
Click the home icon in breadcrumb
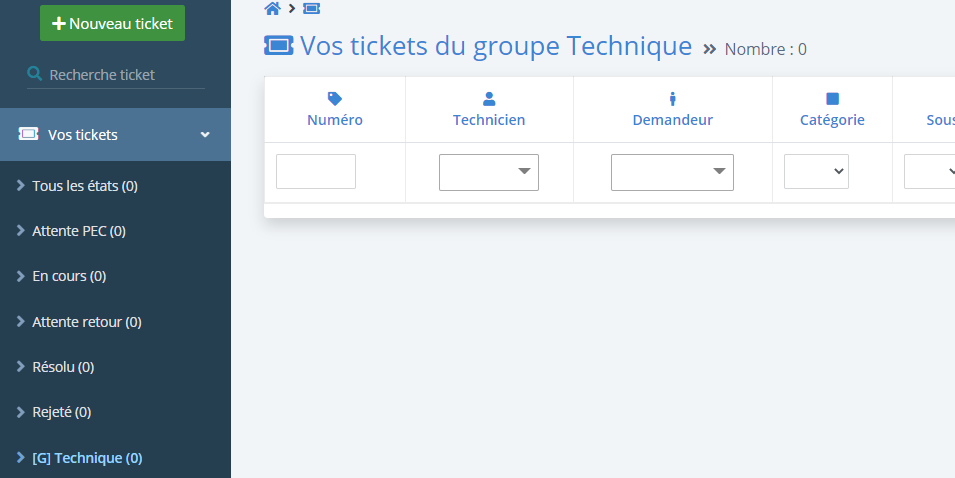[272, 9]
